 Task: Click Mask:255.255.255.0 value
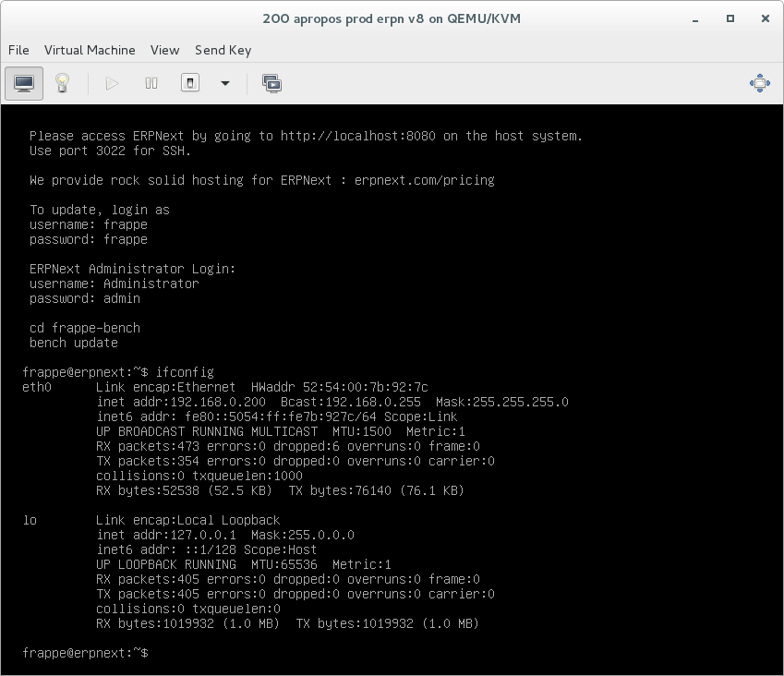(x=502, y=403)
